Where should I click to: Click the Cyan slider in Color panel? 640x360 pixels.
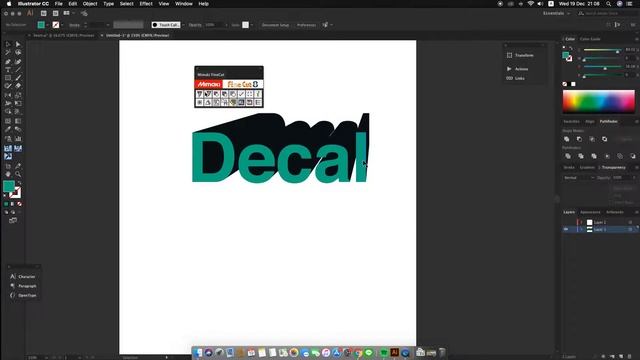[602, 50]
